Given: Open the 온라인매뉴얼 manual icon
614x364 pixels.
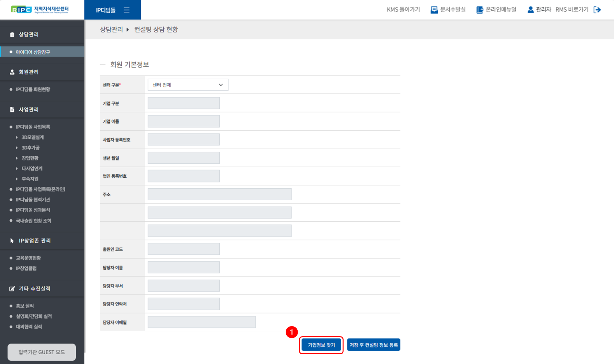Looking at the screenshot, I should point(479,10).
